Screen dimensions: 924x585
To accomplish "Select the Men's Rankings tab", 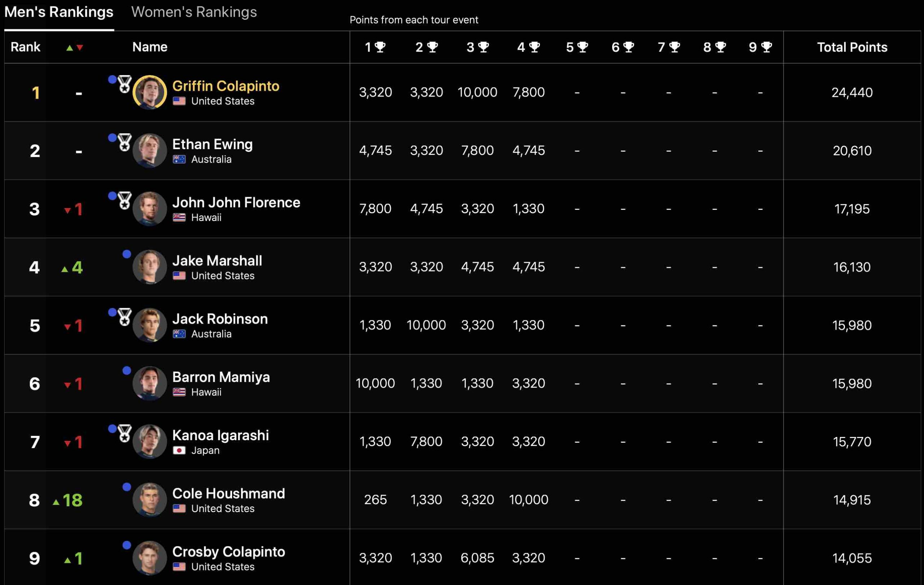I will [59, 12].
